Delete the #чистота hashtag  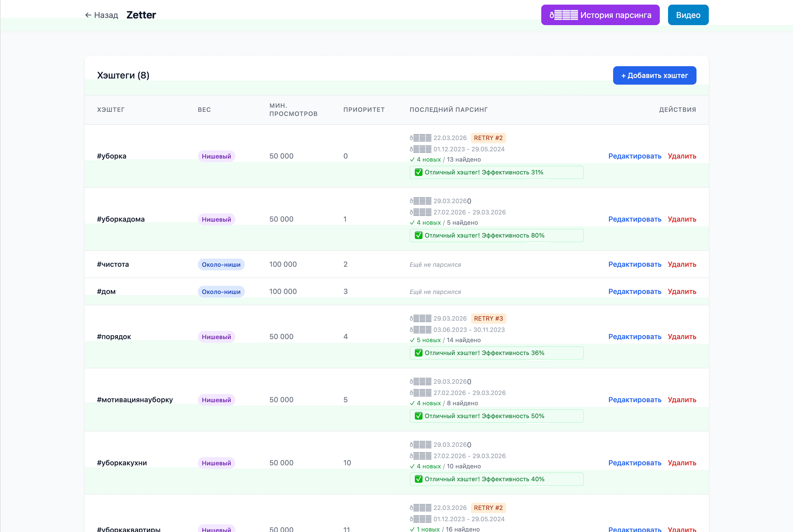[682, 264]
